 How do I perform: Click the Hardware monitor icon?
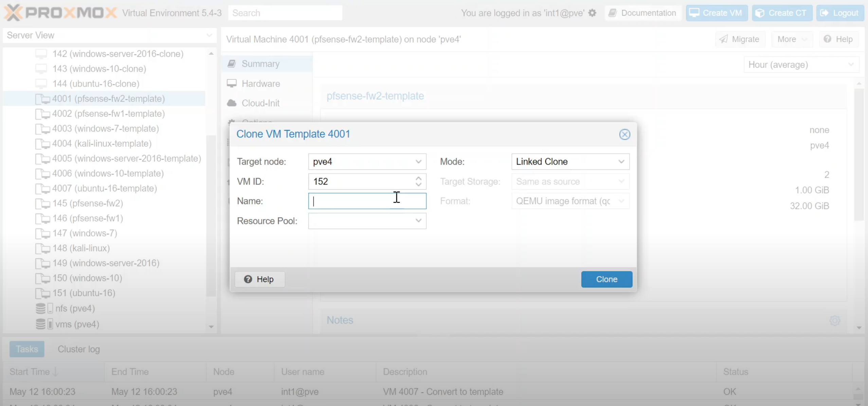[232, 83]
